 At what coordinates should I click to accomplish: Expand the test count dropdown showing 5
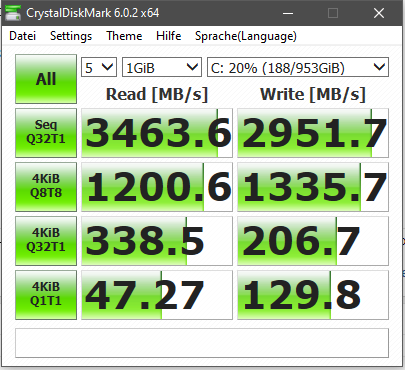[x=99, y=68]
